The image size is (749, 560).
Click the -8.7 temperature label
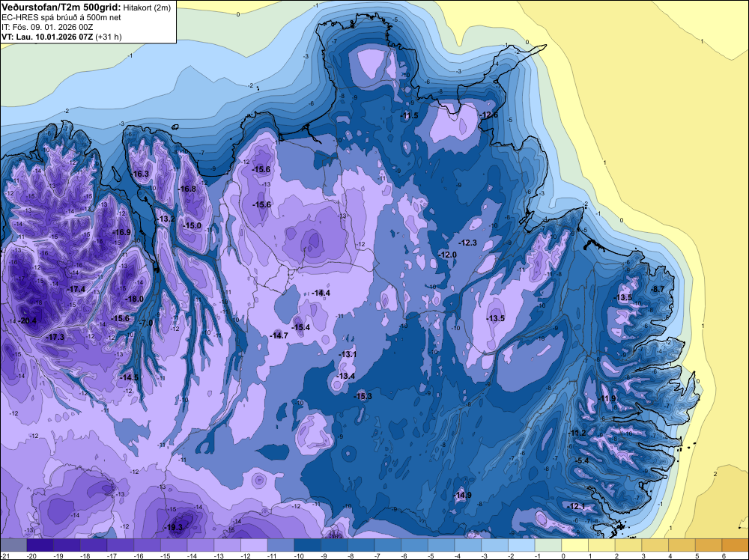pos(658,289)
